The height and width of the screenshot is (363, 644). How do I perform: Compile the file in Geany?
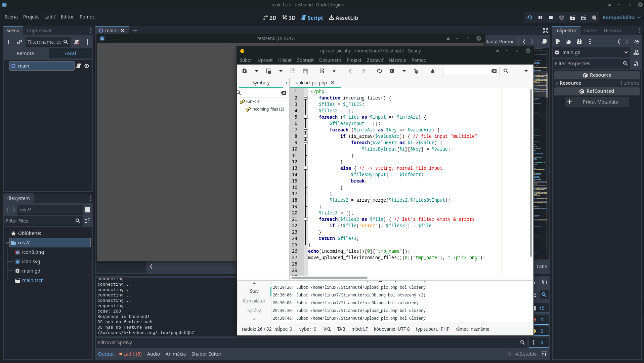(x=379, y=71)
